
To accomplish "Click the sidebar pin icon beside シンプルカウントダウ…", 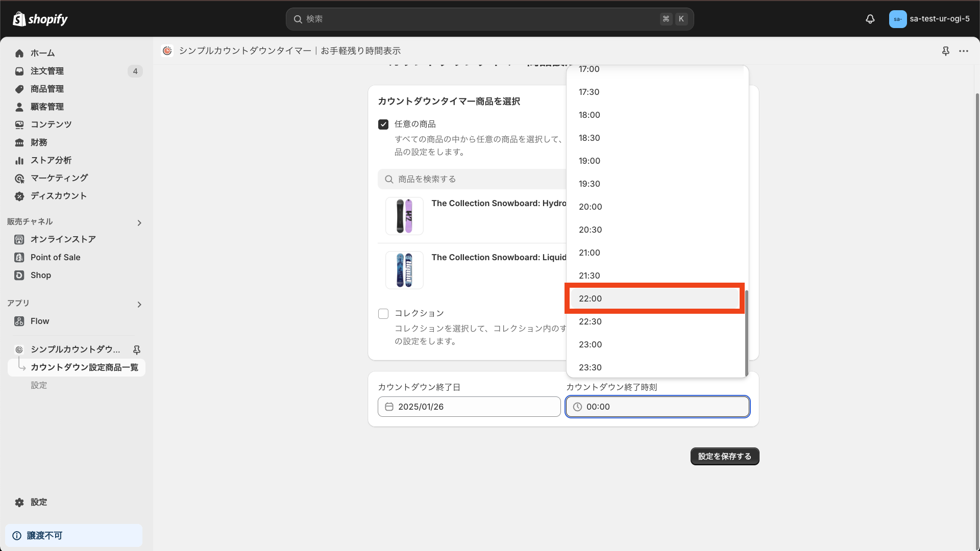I will pyautogui.click(x=136, y=349).
